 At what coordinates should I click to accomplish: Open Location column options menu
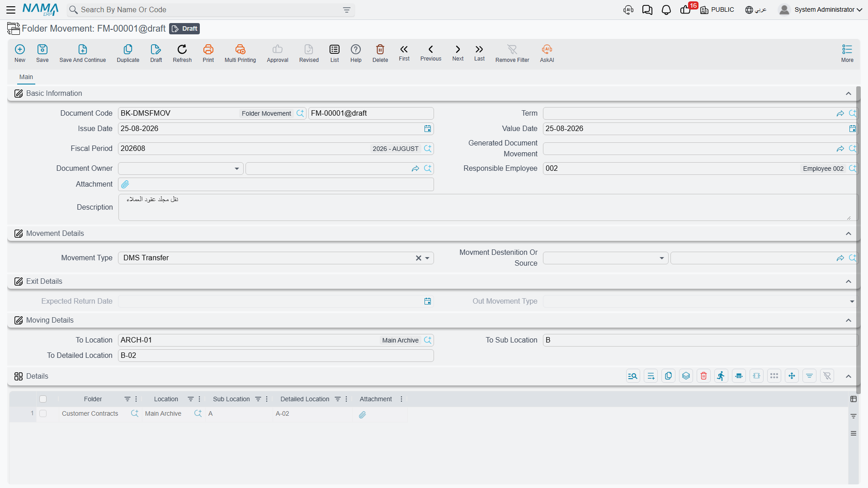click(x=199, y=399)
